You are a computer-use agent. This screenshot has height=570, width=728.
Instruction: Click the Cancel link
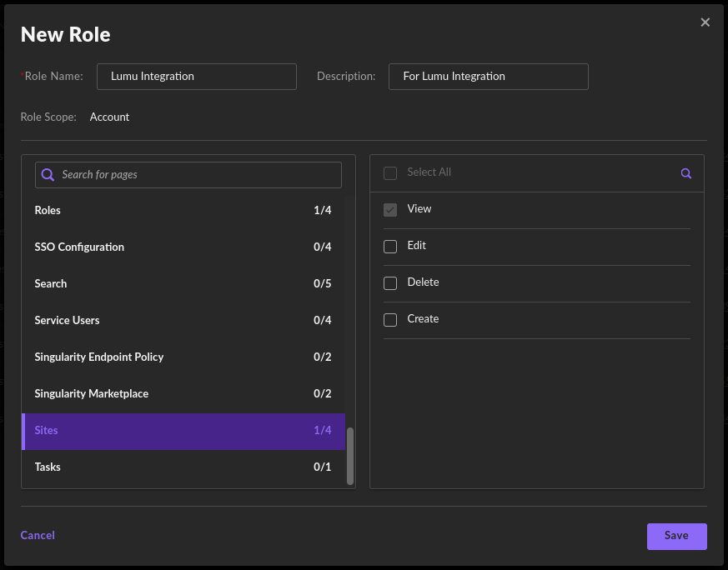pyautogui.click(x=38, y=536)
